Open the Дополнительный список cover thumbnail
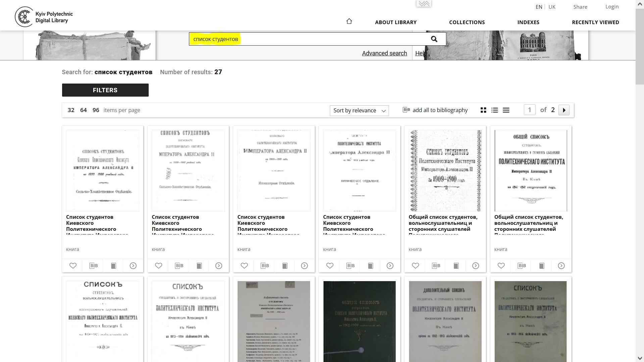644x362 pixels. click(x=445, y=321)
